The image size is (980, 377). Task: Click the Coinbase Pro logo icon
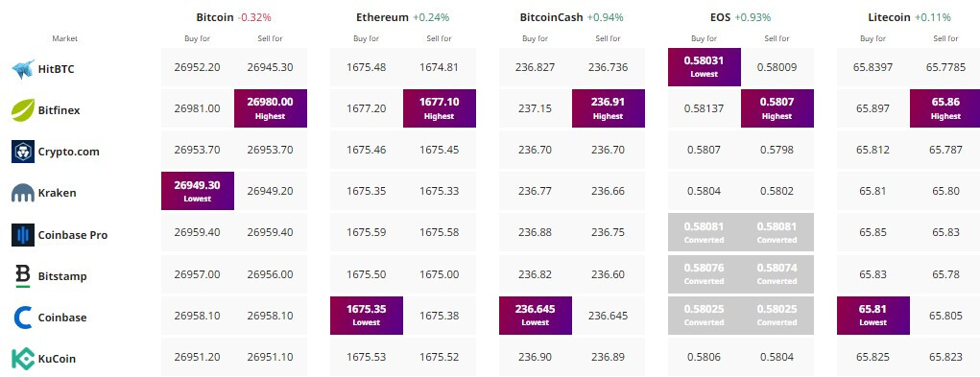22,235
